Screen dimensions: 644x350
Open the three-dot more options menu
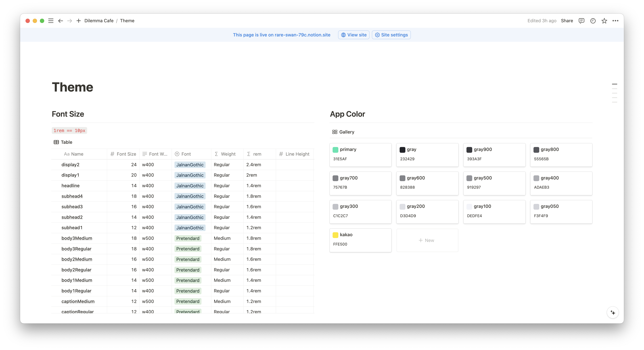[615, 21]
